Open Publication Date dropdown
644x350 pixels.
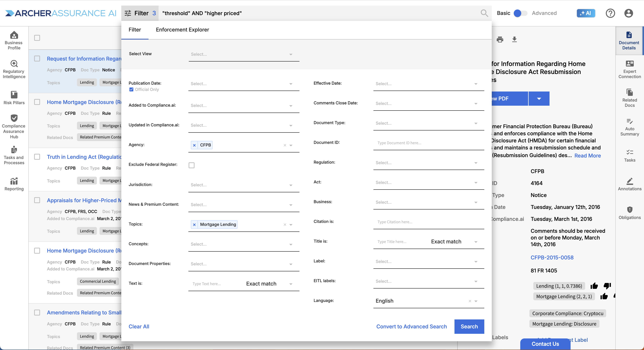tap(244, 84)
